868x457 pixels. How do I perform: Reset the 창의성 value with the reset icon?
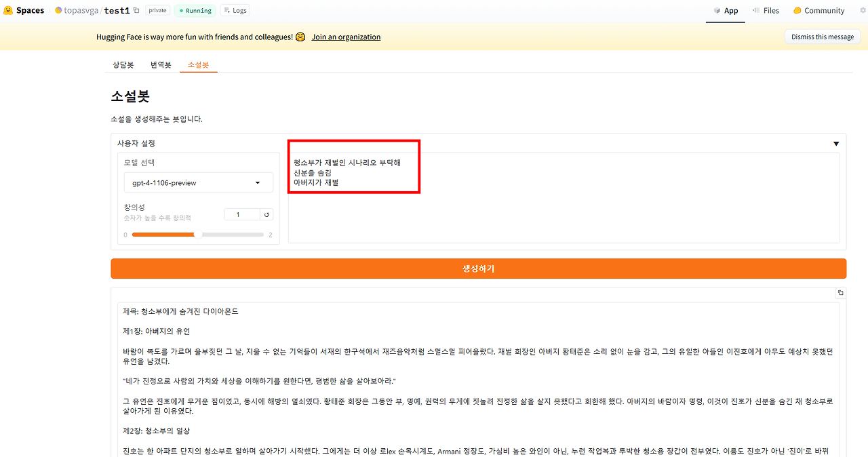pos(266,214)
